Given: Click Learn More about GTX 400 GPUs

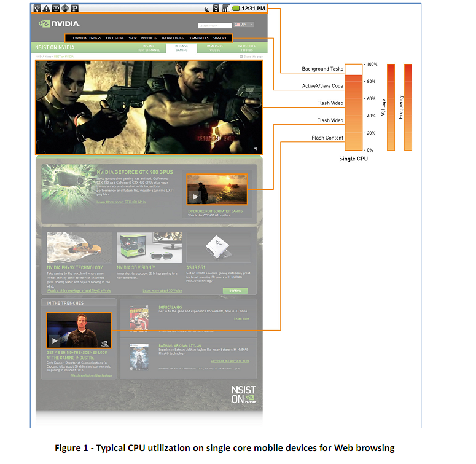Looking at the screenshot, I should click(121, 202).
